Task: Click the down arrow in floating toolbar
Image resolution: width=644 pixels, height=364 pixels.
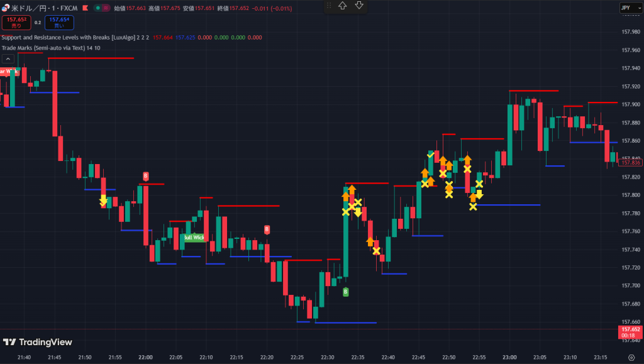Action: (359, 6)
